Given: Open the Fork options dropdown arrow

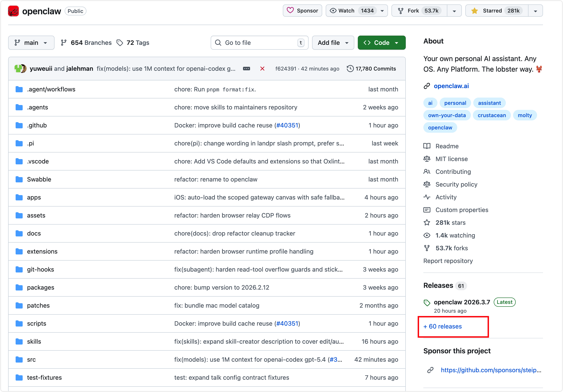Looking at the screenshot, I should click(x=454, y=11).
